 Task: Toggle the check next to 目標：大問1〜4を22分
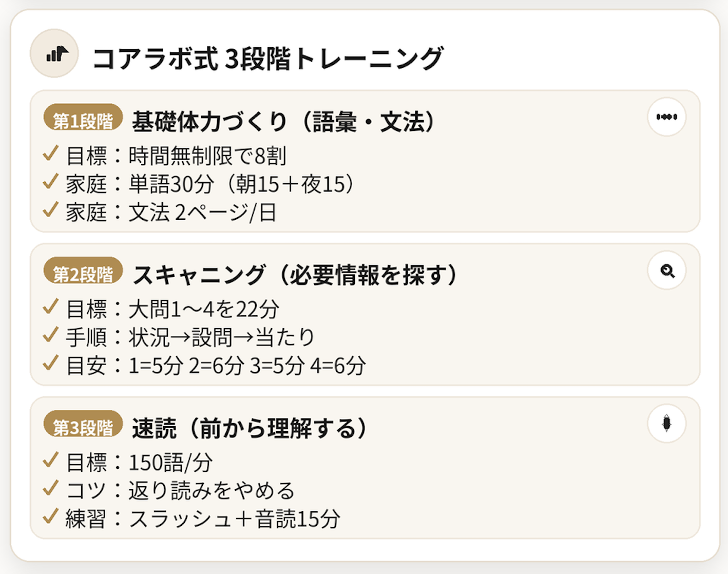(50, 307)
